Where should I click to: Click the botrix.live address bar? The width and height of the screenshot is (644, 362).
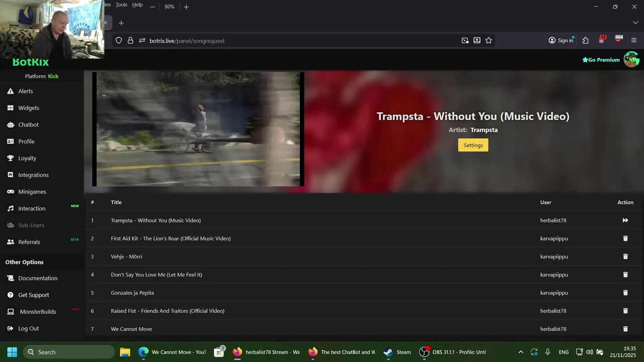302,41
